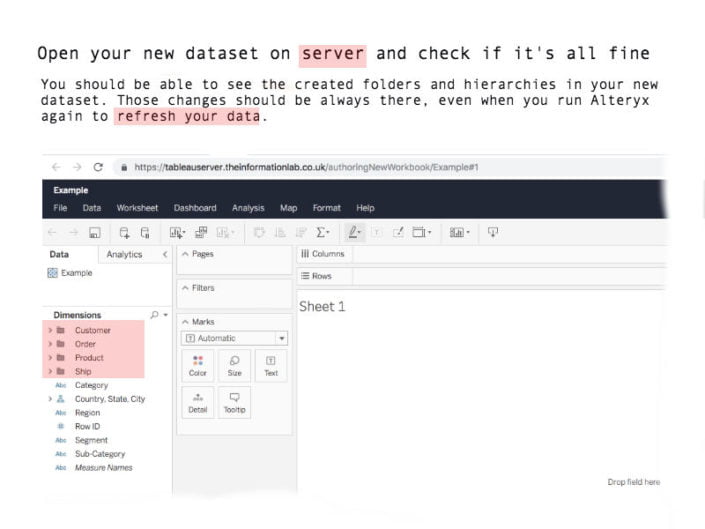The width and height of the screenshot is (705, 529).
Task: Click the Totals sigma toolbar icon
Action: point(323,232)
